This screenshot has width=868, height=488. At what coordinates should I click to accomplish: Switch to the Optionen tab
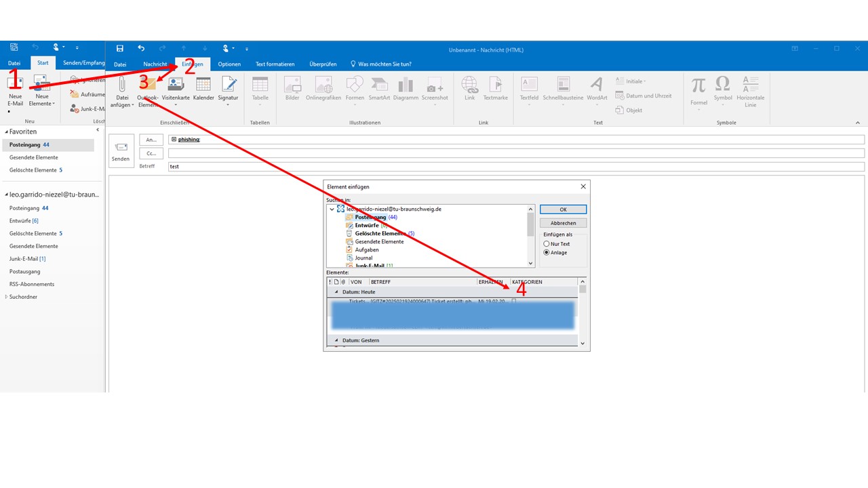click(229, 64)
